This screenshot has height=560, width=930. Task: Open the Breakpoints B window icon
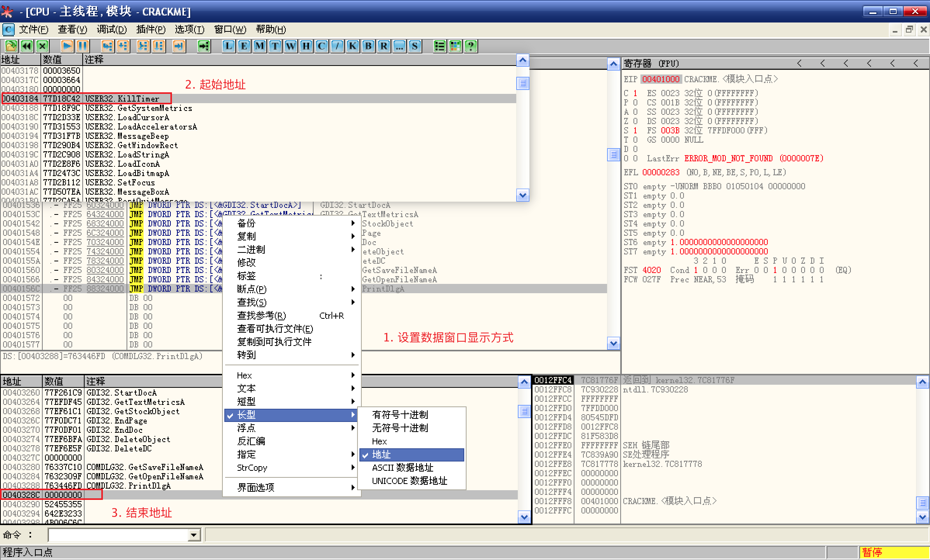coord(368,46)
